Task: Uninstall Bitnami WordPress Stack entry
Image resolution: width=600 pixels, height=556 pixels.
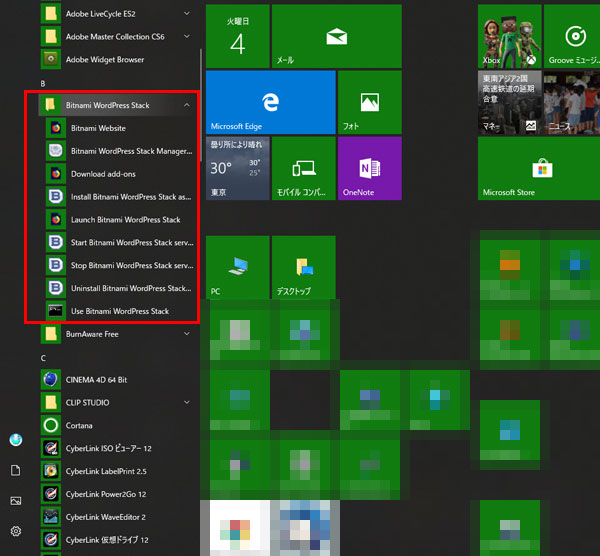Action: pyautogui.click(x=119, y=288)
